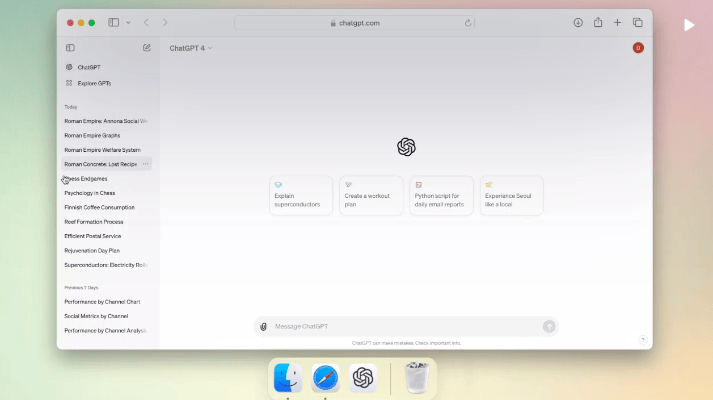Open a new tab with the plus icon
713x400 pixels.
coord(617,23)
